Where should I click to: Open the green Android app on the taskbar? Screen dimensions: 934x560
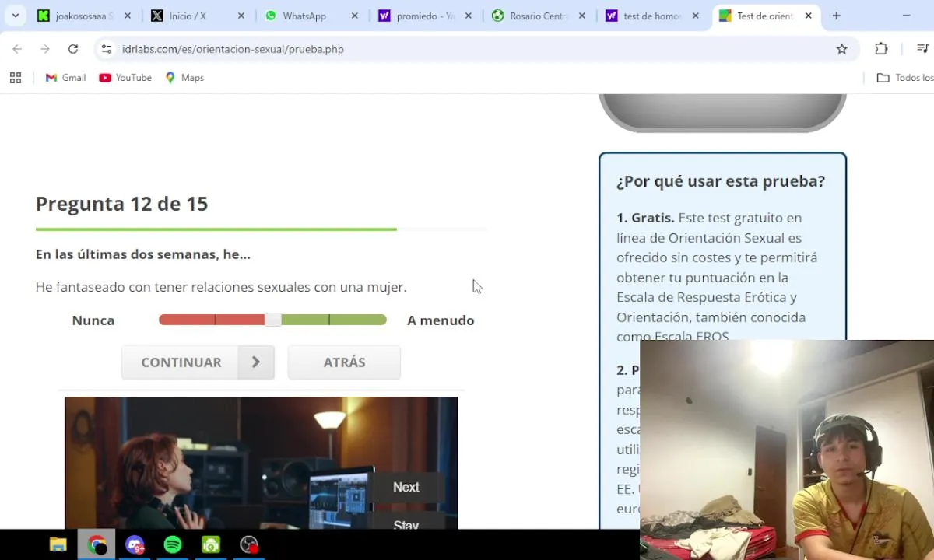(x=211, y=544)
